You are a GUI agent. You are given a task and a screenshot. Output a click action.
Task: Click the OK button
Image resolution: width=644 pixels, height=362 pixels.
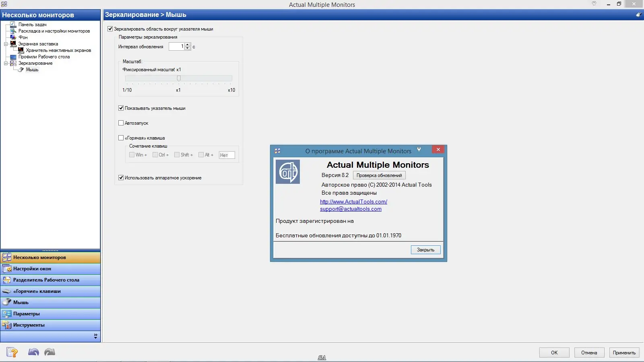554,353
